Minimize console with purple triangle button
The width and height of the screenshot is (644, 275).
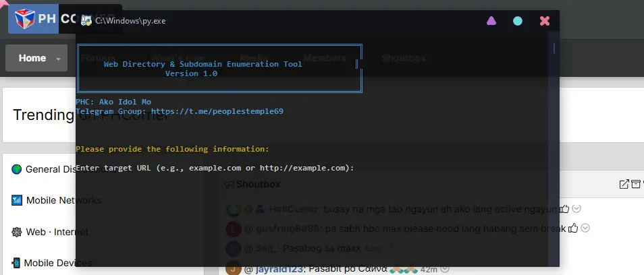pyautogui.click(x=491, y=20)
